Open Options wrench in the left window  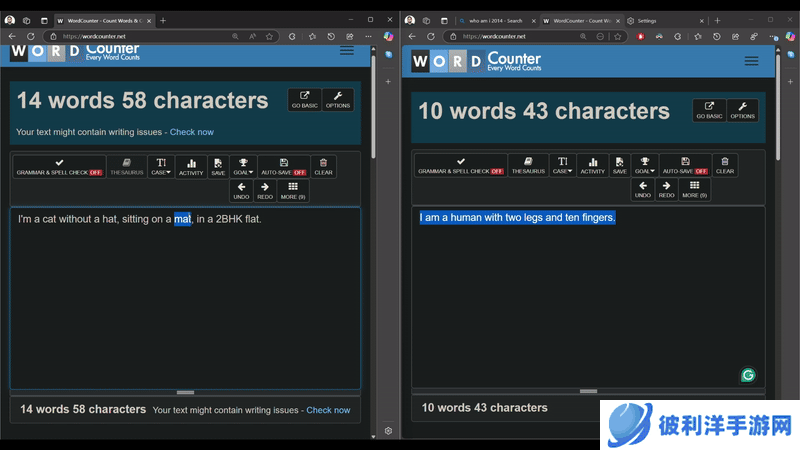(x=338, y=100)
